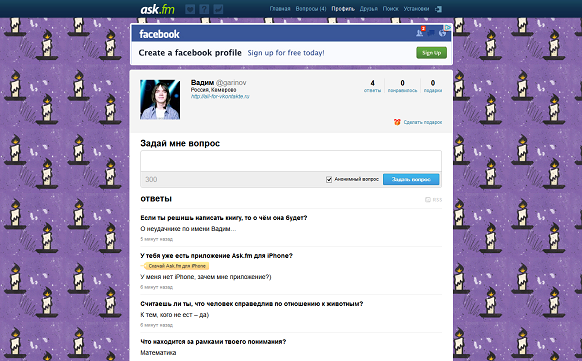Click the Сделать подарок link
582x361 pixels.
click(x=423, y=122)
